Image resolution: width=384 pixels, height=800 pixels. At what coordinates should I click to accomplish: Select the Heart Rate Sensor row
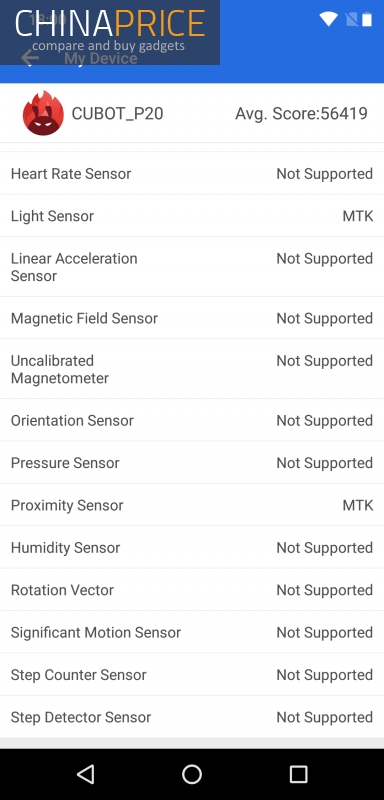point(192,173)
